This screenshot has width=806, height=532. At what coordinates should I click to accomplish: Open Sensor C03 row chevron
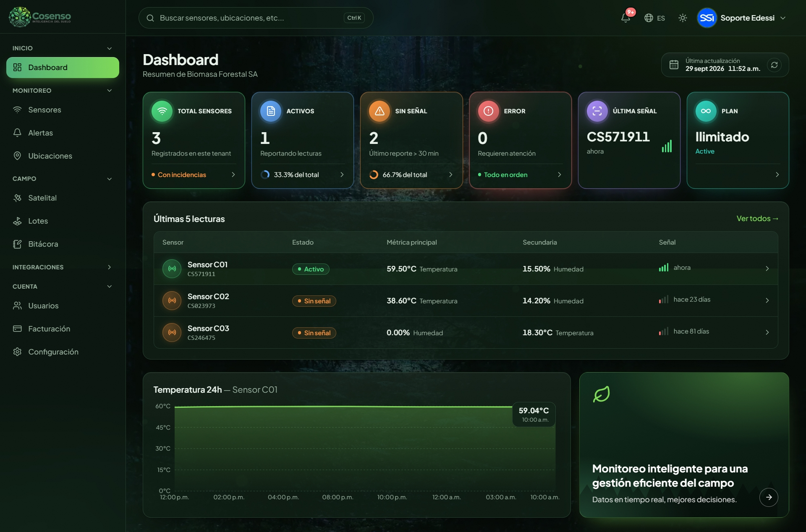tap(767, 333)
